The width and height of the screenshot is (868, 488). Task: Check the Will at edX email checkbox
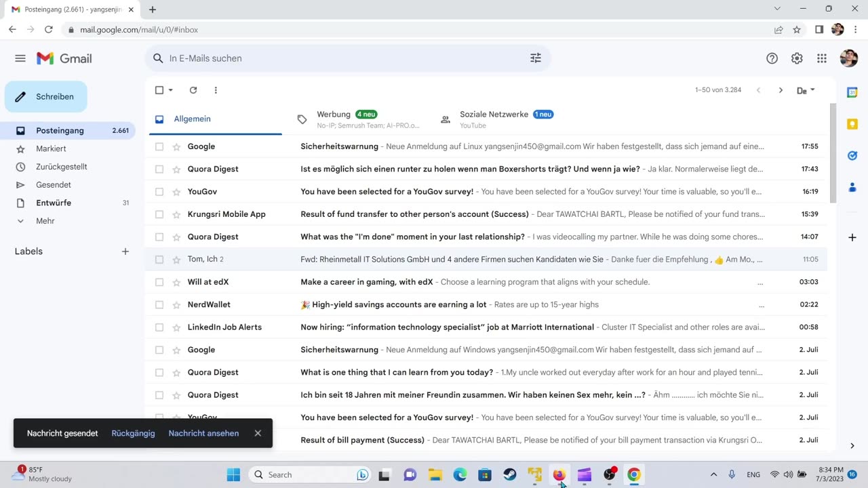pos(159,282)
